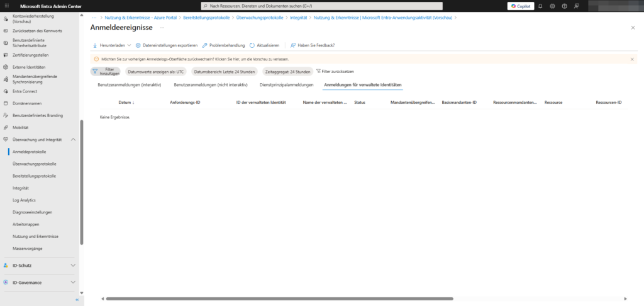Click the Problembehandlung wrench icon
644x306 pixels.
204,45
